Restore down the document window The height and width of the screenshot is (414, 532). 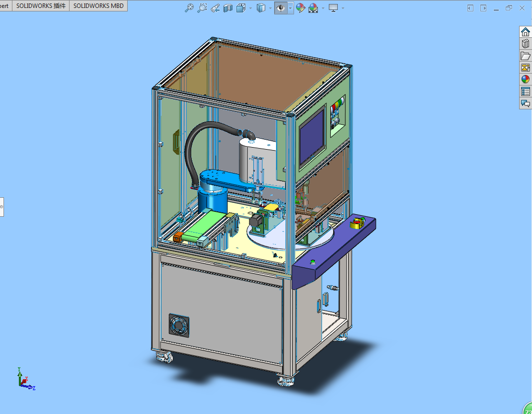[509, 8]
